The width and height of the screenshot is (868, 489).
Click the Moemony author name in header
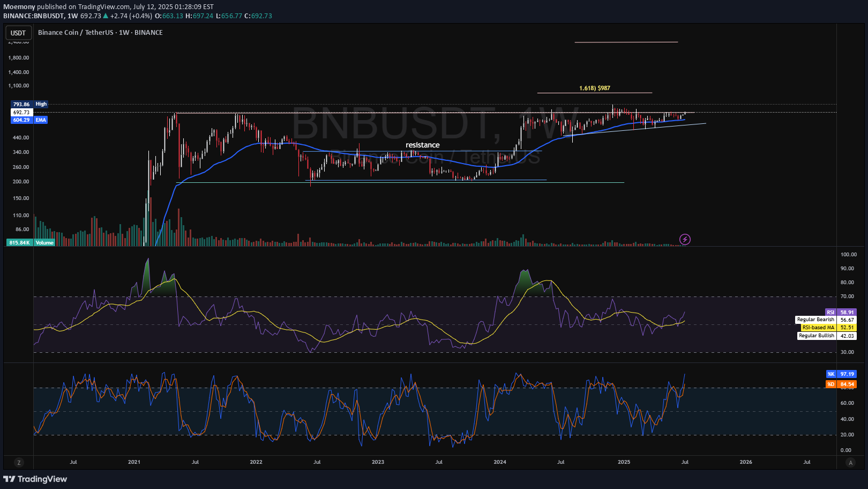click(19, 7)
